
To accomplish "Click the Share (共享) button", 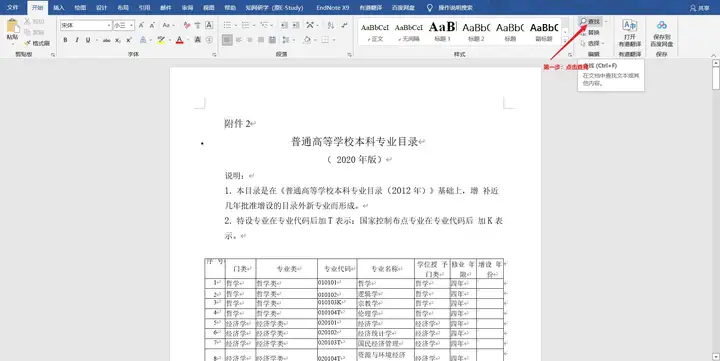I will coord(699,8).
